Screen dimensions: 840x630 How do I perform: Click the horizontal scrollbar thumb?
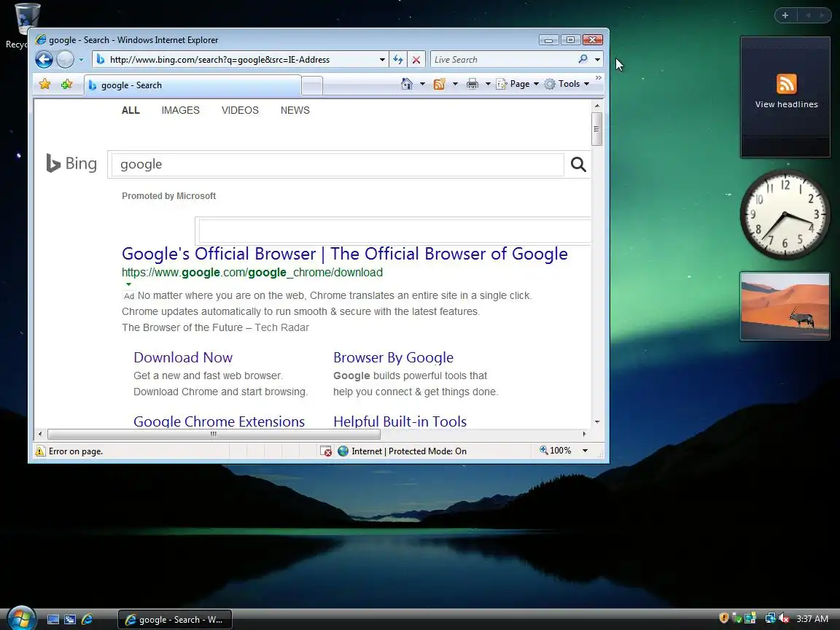[x=214, y=434]
